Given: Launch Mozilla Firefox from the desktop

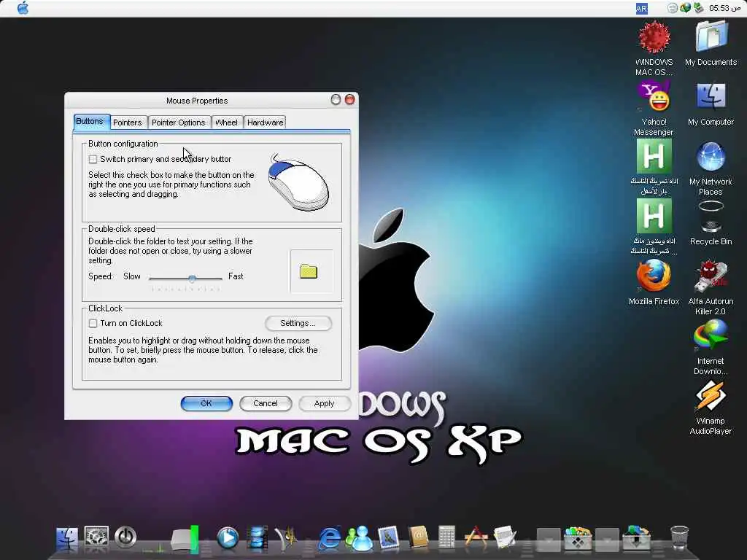Looking at the screenshot, I should 654,283.
